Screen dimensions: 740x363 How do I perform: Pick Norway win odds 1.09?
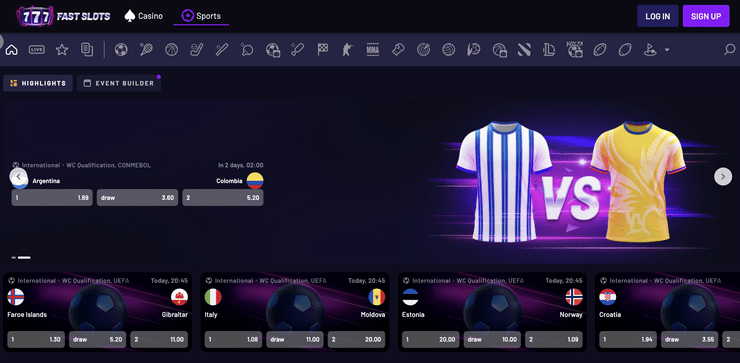(x=554, y=339)
